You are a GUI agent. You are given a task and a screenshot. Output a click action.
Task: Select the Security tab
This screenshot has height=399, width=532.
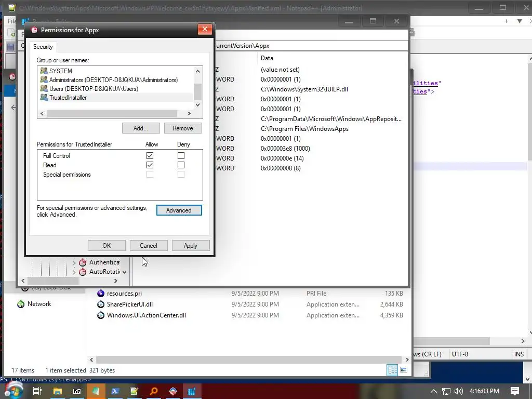coord(43,47)
